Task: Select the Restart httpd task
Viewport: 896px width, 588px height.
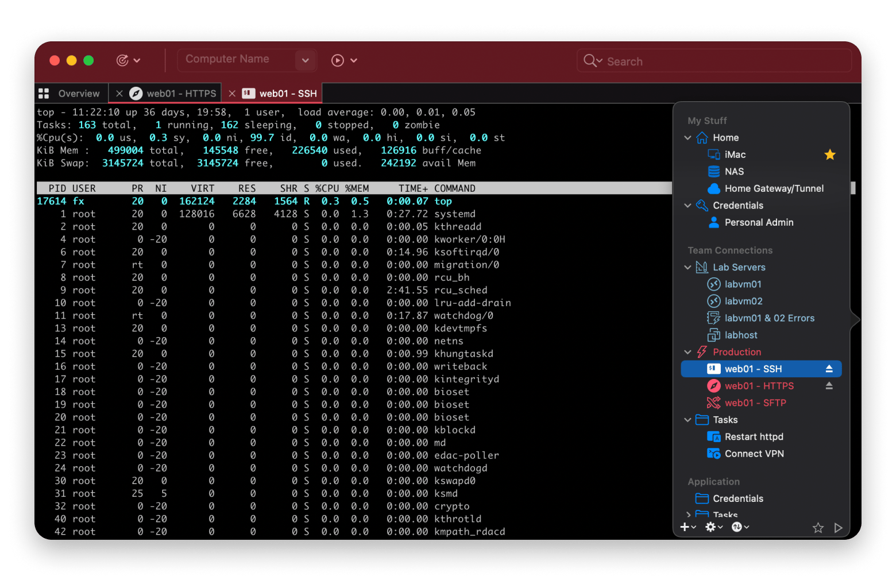Action: click(x=754, y=436)
